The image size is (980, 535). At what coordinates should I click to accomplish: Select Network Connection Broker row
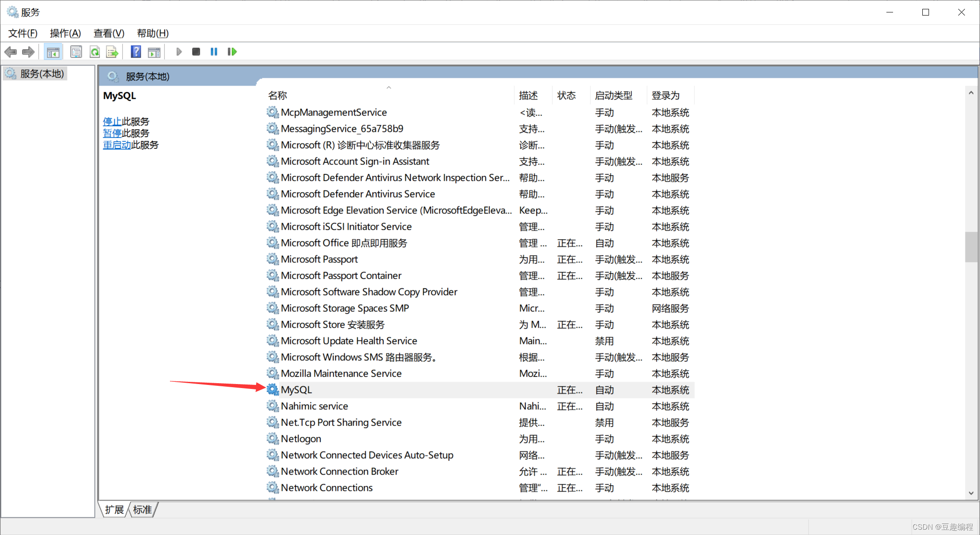point(480,472)
